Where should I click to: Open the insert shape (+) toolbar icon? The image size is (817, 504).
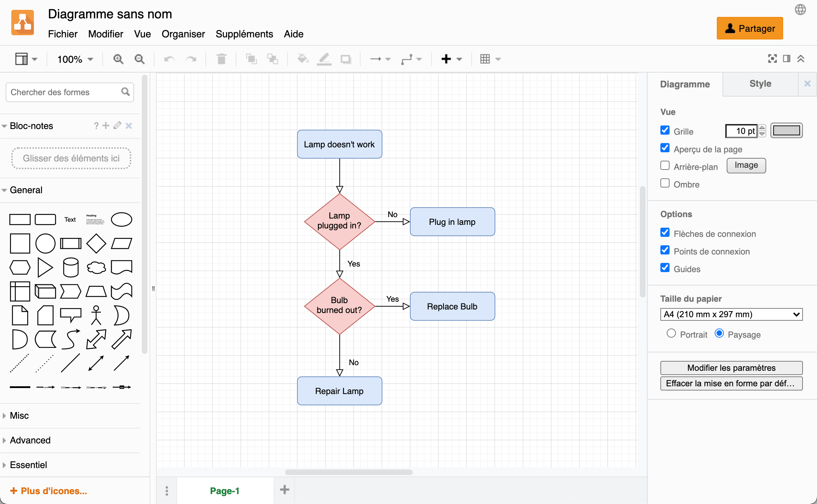(447, 59)
